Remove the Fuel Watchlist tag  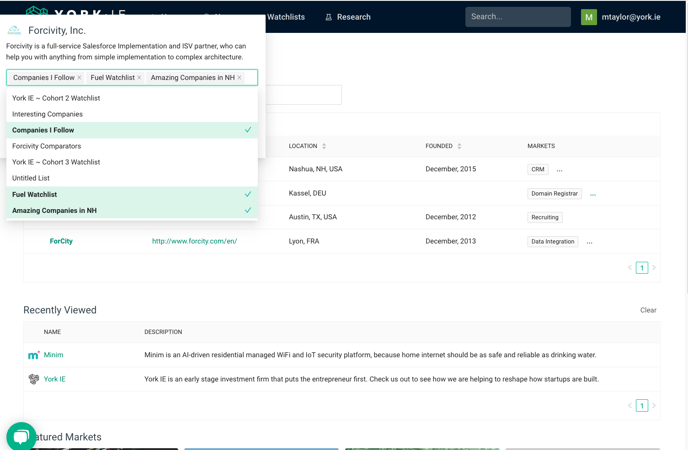[139, 78]
